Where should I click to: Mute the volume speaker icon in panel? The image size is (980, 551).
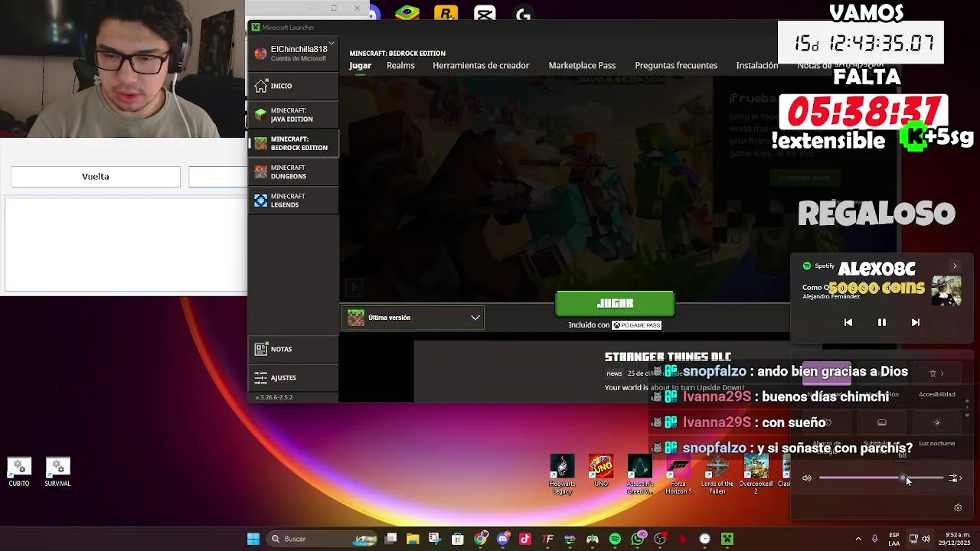tap(807, 478)
